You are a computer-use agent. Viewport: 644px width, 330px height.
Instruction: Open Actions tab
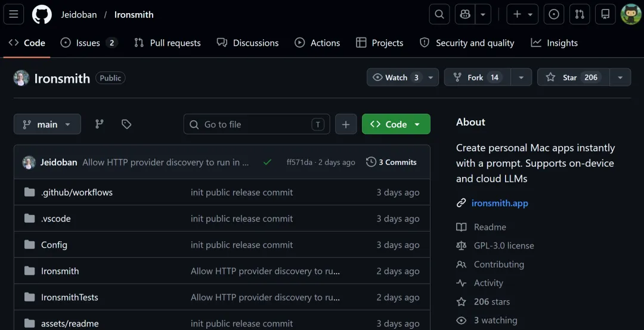[317, 43]
